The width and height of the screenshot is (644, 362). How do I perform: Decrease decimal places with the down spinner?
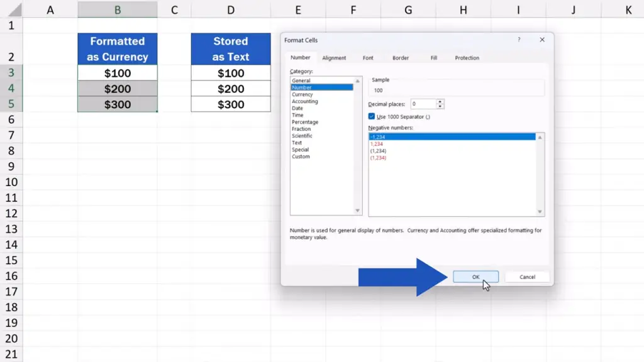click(440, 106)
